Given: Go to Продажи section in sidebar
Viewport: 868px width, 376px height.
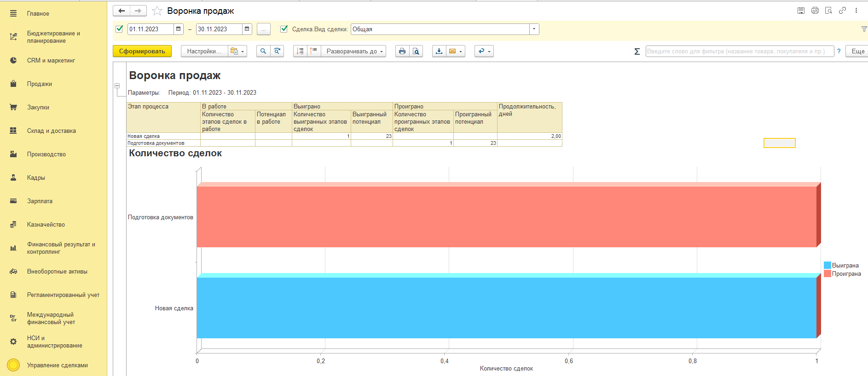Looking at the screenshot, I should pos(39,84).
